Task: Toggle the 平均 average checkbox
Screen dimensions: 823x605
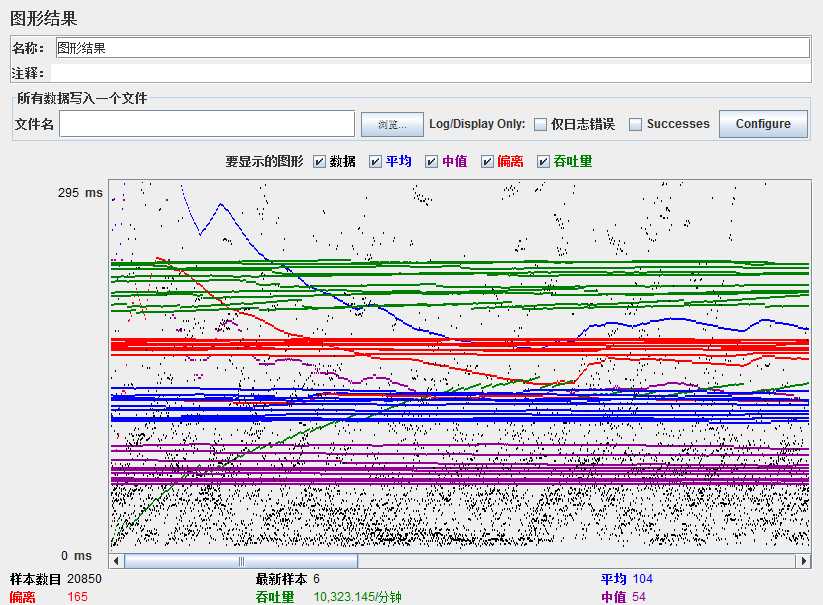Action: click(375, 162)
